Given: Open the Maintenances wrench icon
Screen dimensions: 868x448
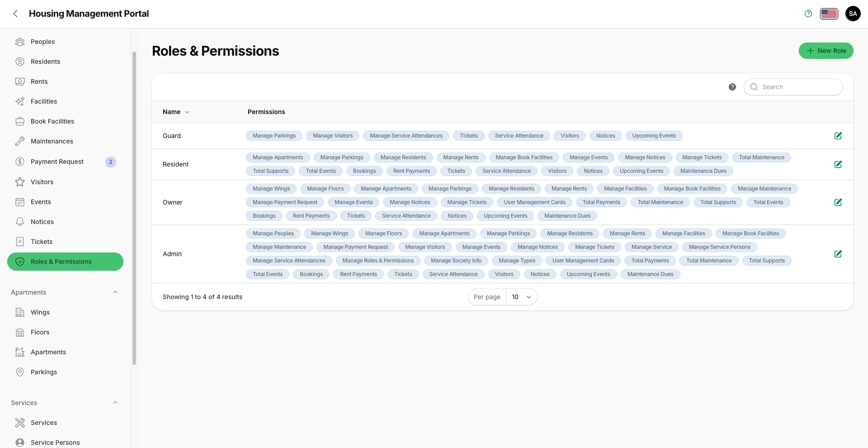Looking at the screenshot, I should 20,141.
